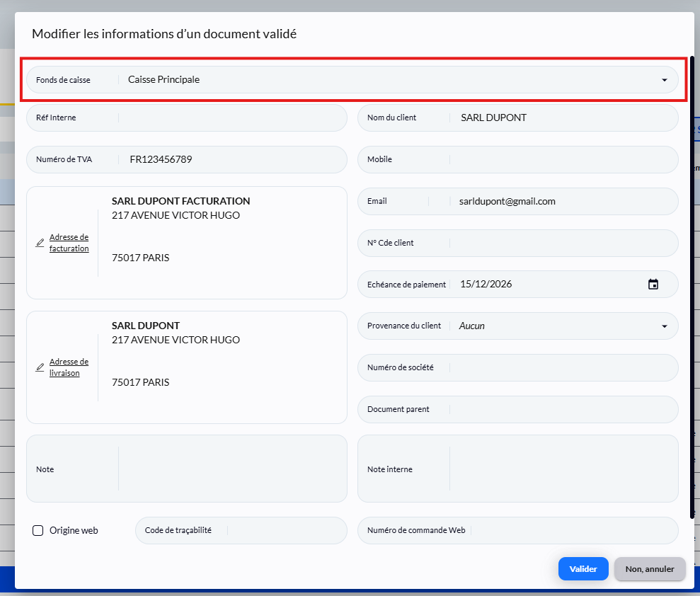700x596 pixels.
Task: Click the 75017 PARIS billing address line
Action: 141,258
